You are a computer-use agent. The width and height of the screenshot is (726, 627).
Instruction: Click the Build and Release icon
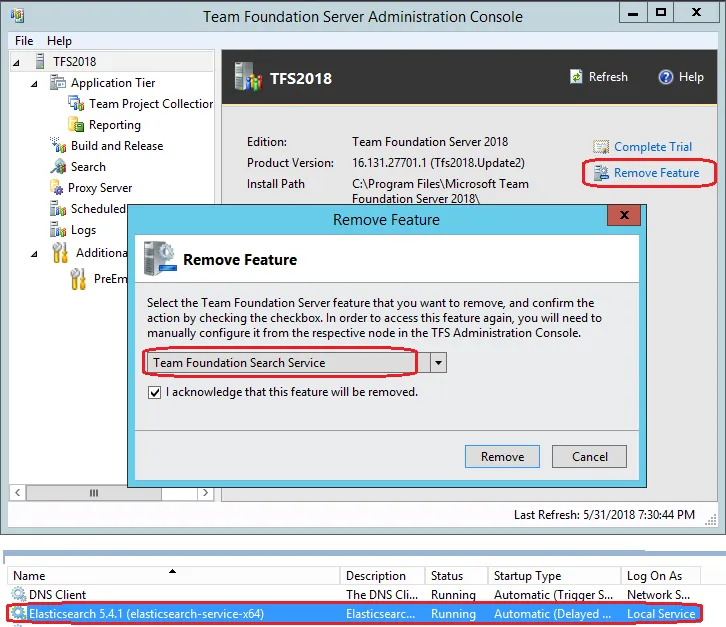pyautogui.click(x=58, y=145)
